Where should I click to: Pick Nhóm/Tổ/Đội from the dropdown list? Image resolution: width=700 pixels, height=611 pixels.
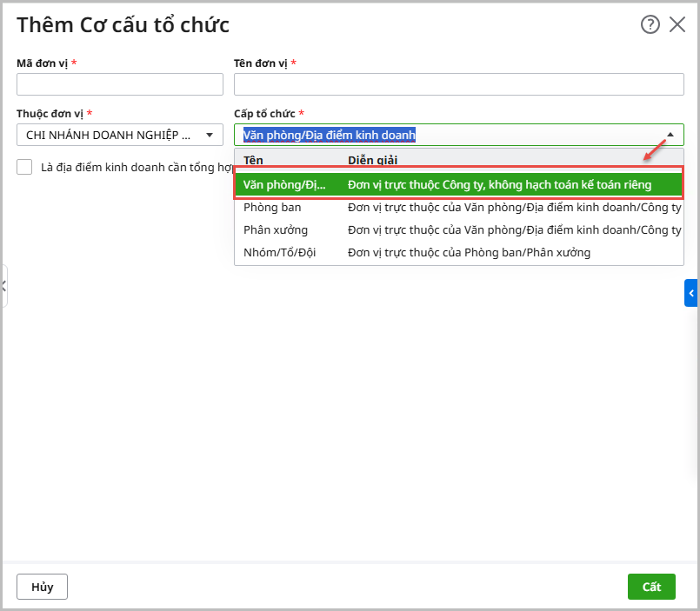point(279,253)
